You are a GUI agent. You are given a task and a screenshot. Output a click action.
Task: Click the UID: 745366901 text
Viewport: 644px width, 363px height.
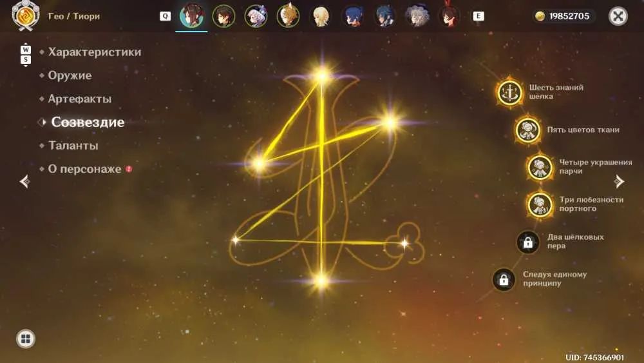[x=594, y=357]
